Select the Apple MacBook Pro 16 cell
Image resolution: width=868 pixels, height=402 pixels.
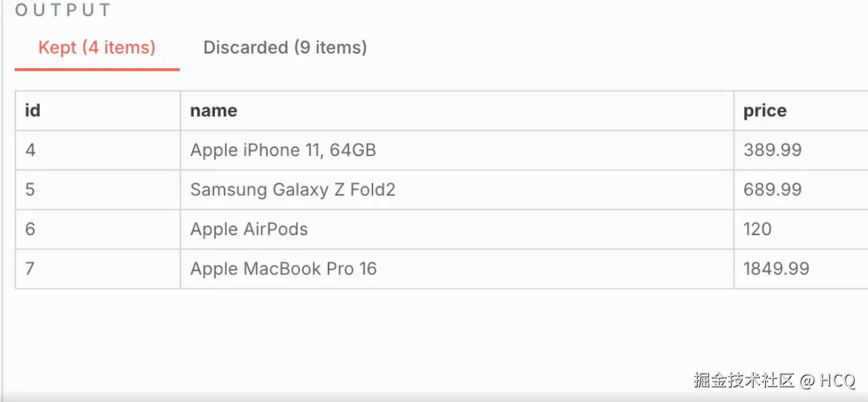457,269
